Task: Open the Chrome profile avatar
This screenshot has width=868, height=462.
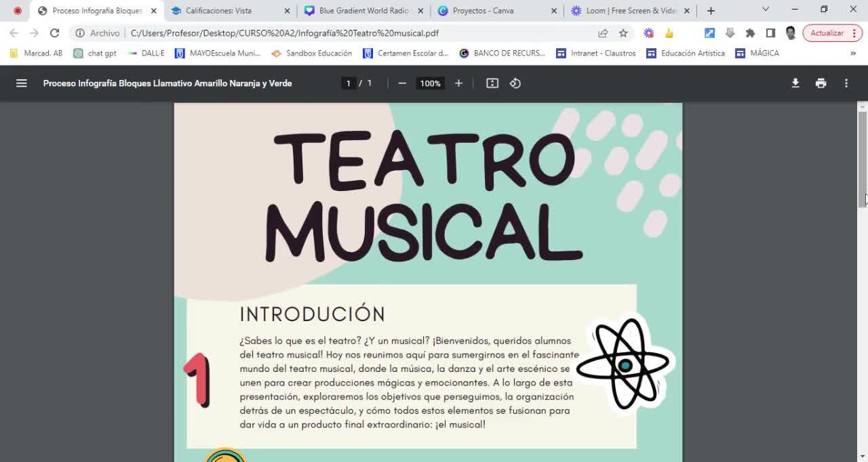Action: coord(791,33)
